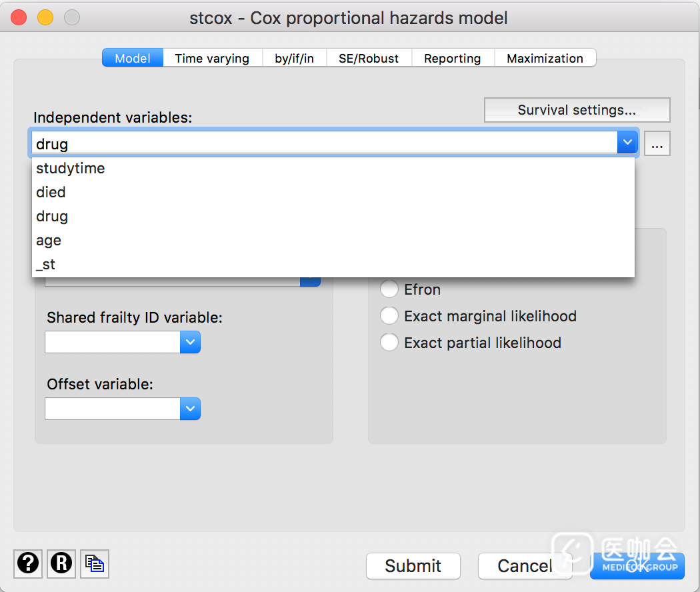Click the ellipsis button beside independent variables

coord(657,144)
